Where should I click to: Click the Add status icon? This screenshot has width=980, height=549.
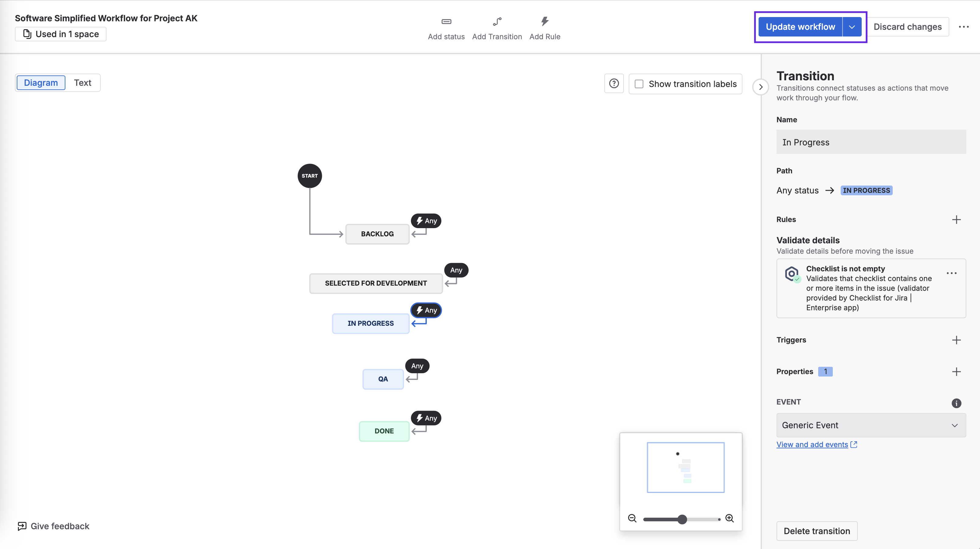point(446,22)
